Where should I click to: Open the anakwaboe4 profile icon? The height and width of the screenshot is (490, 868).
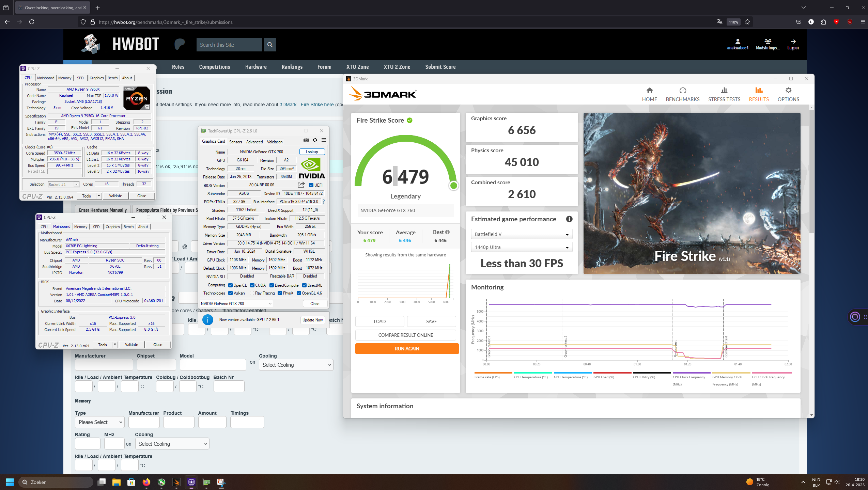pyautogui.click(x=738, y=42)
